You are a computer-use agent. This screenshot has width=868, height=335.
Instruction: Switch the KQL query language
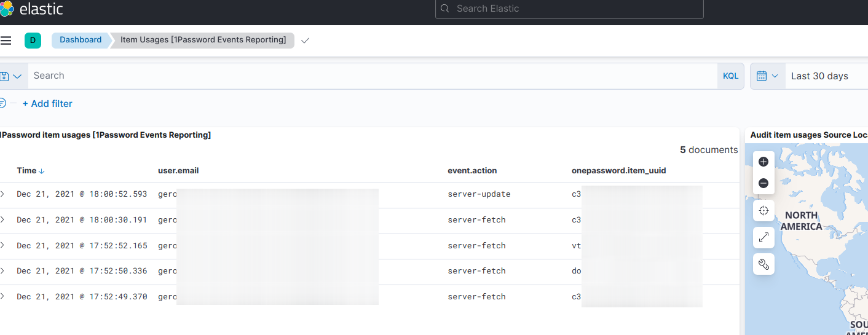tap(730, 76)
